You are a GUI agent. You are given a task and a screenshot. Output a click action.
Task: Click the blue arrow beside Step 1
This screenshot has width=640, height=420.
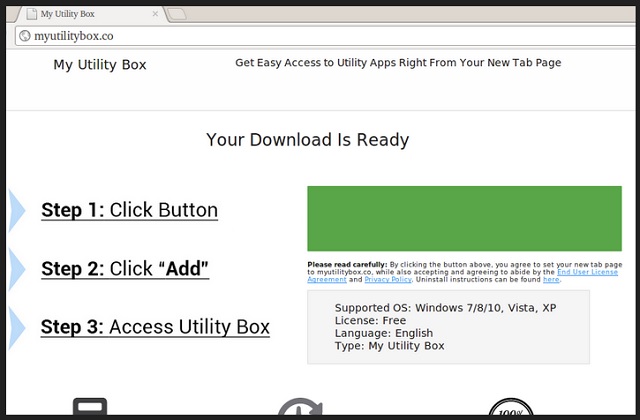17,210
